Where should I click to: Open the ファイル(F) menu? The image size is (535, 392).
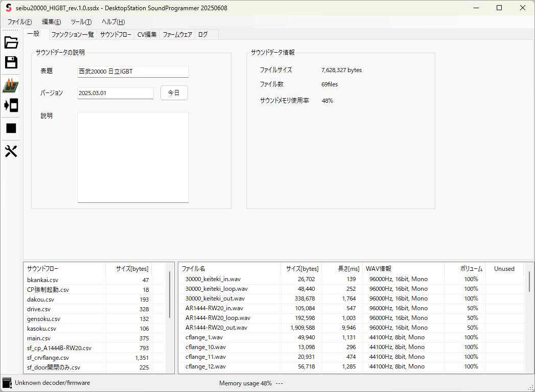[20, 22]
